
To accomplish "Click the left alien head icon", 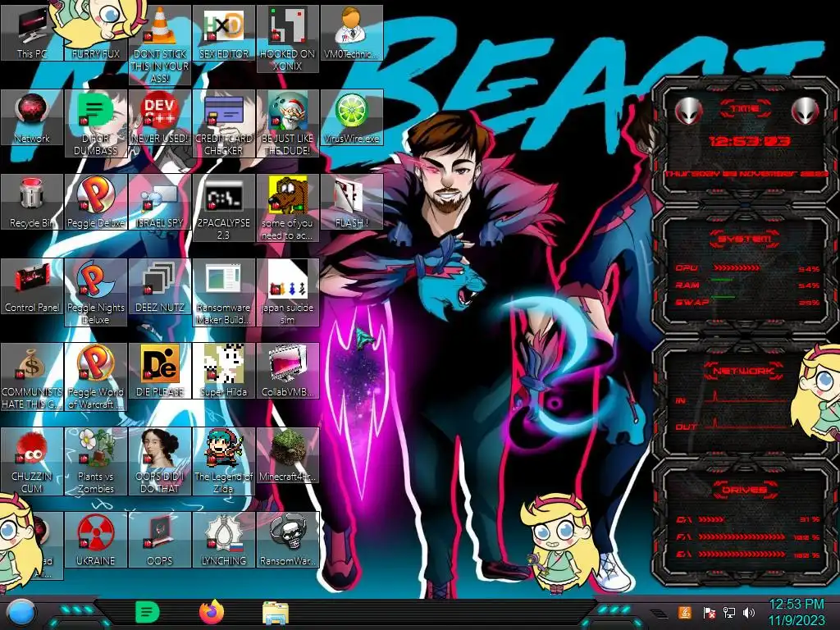I will 688,112.
